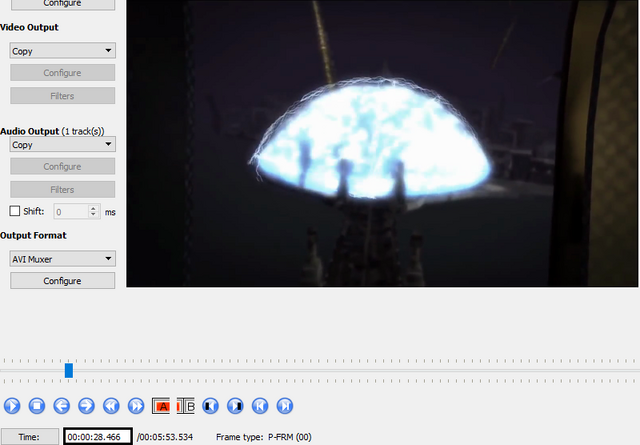Click Filters under Video Output
Image resolution: width=640 pixels, height=445 pixels.
pos(62,96)
